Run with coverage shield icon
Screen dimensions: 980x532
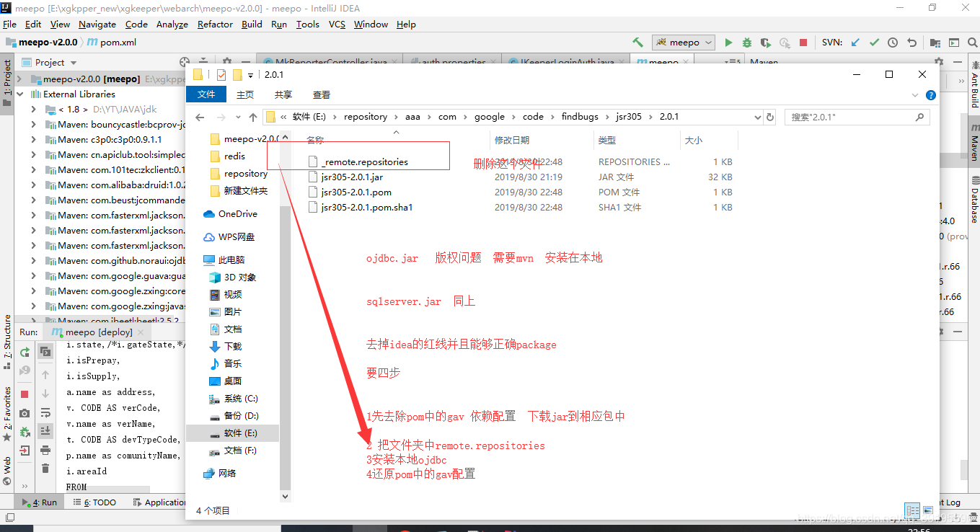point(766,43)
